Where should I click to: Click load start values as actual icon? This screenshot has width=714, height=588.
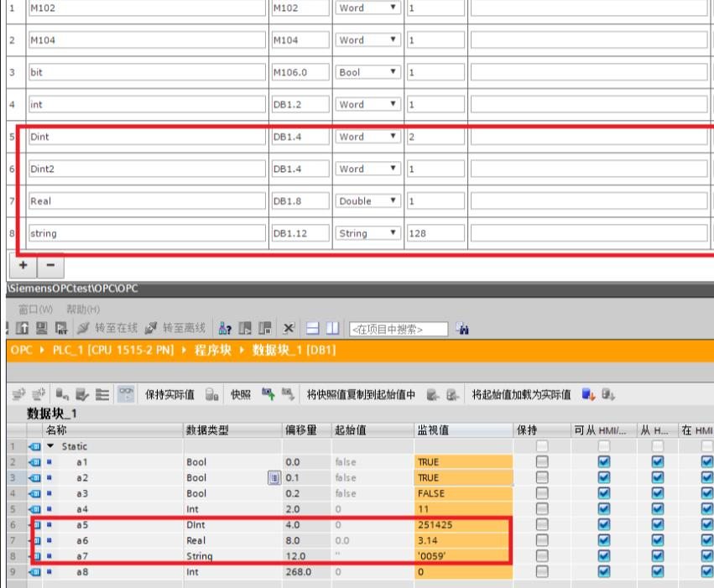click(x=588, y=394)
